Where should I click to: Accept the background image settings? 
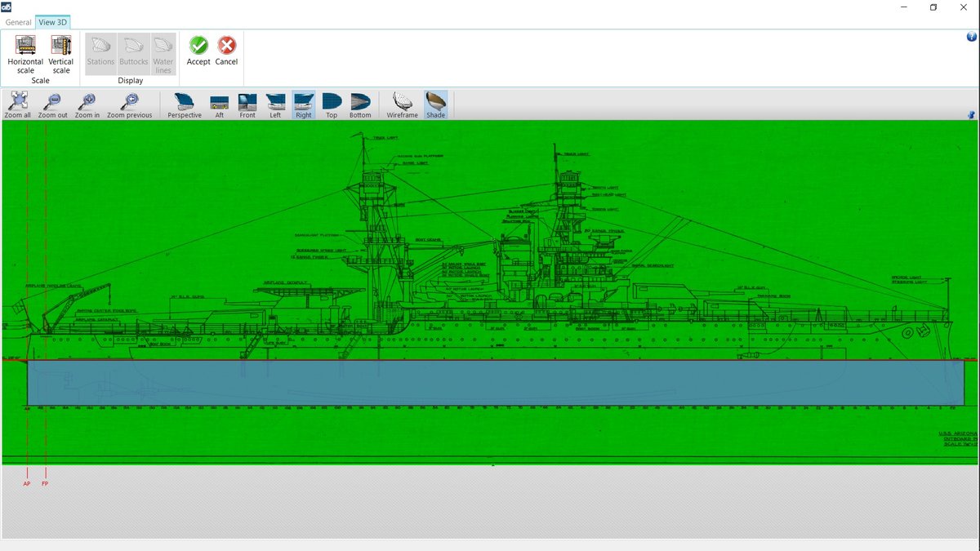tap(198, 51)
